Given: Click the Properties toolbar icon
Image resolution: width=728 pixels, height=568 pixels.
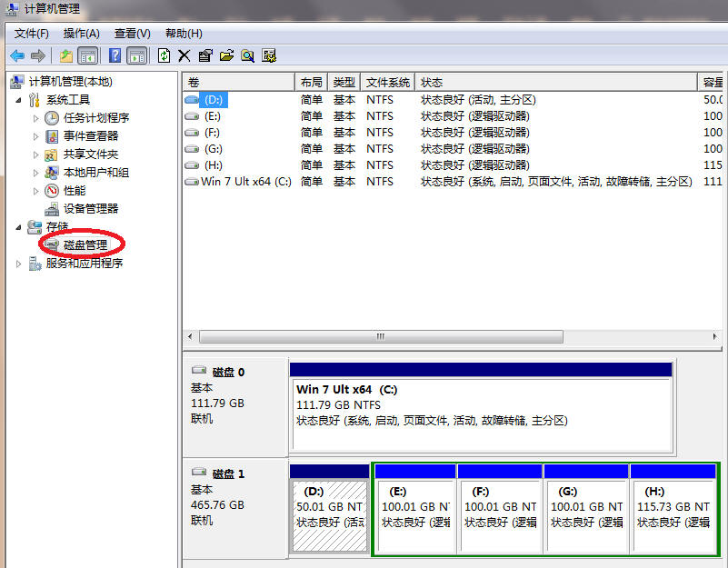Looking at the screenshot, I should pos(205,55).
